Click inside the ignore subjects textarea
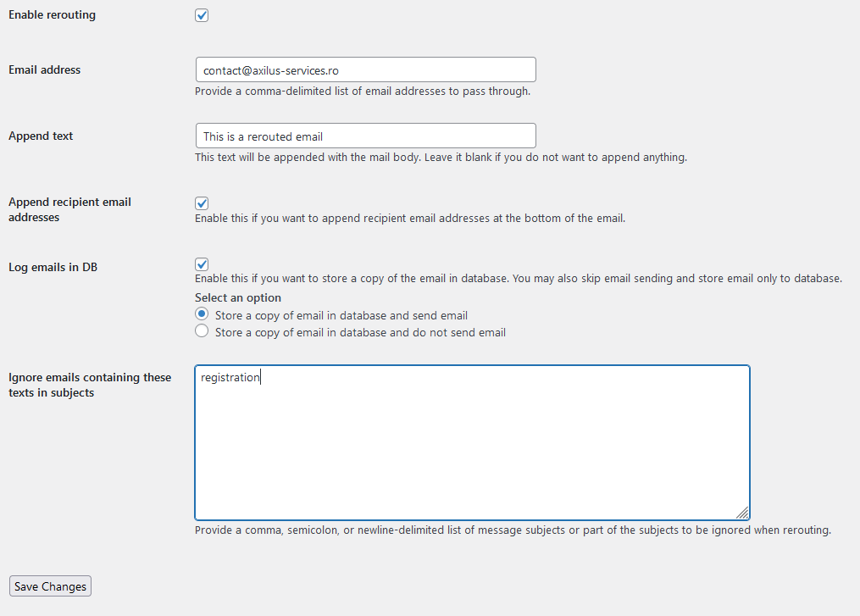This screenshot has height=616, width=860. (472, 442)
